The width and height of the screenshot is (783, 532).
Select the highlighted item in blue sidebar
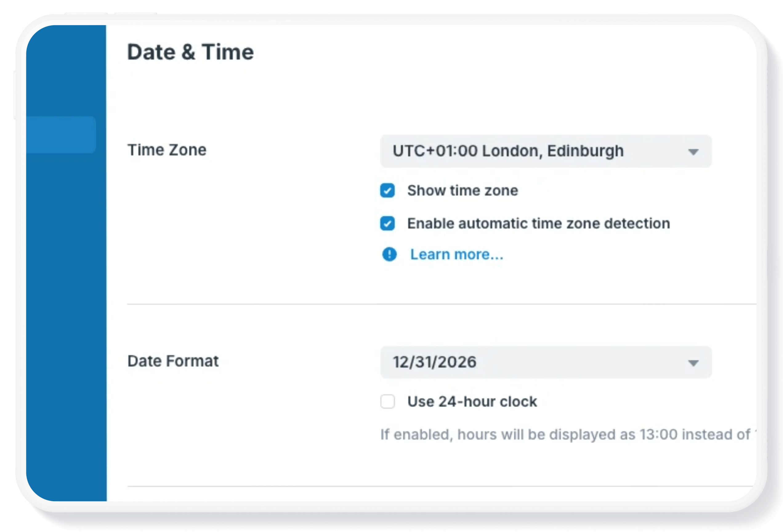[61, 135]
